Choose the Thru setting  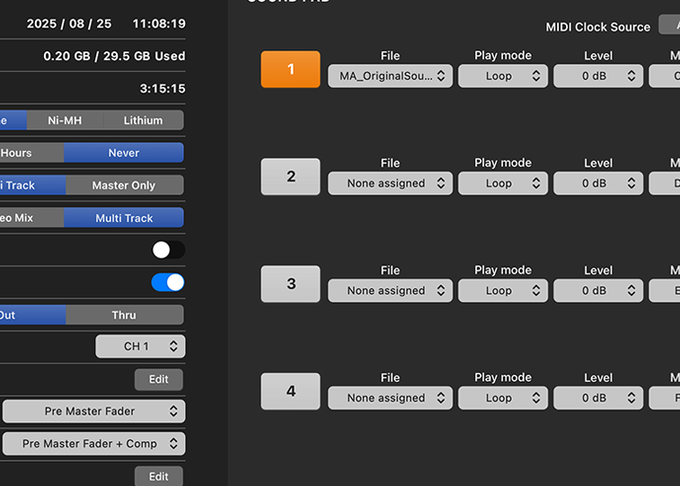tap(124, 315)
